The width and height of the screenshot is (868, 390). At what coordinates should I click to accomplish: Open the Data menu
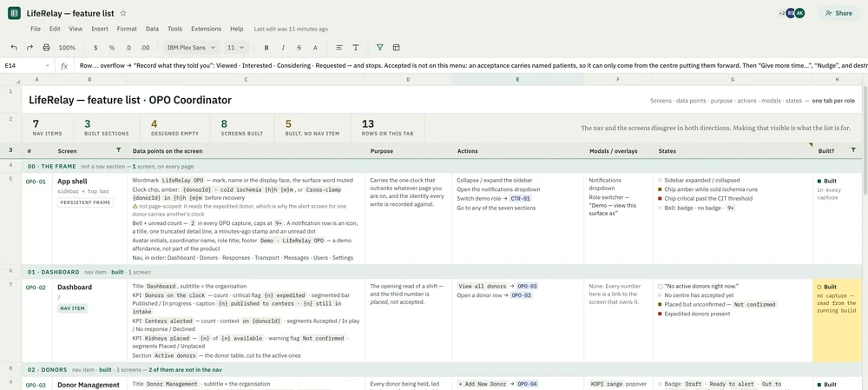tap(152, 29)
